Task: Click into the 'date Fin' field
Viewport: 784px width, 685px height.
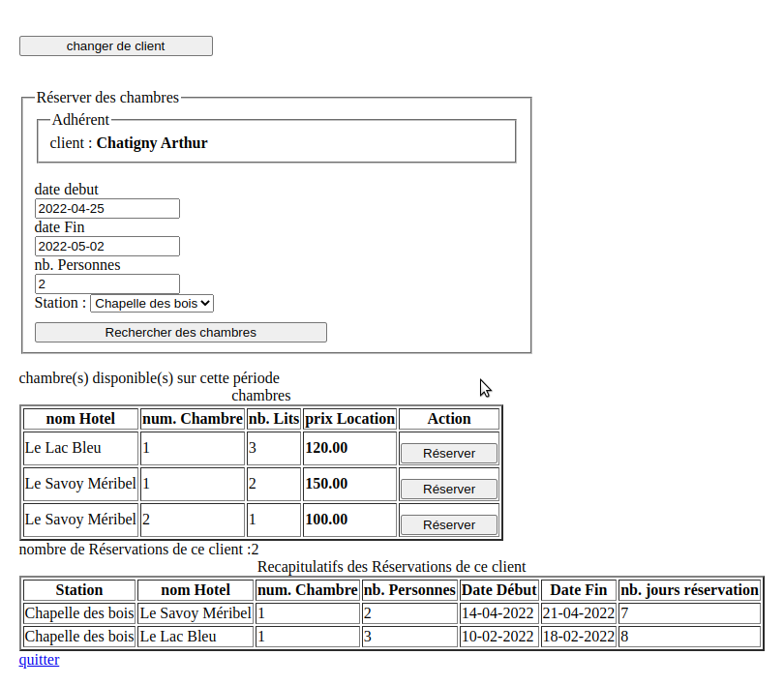Action: point(106,246)
